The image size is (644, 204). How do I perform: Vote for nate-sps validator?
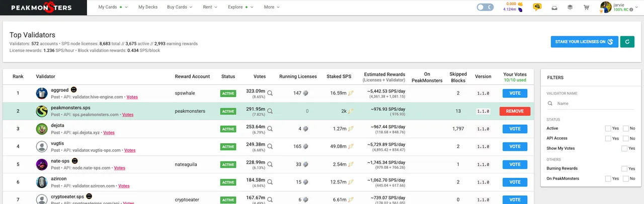coord(515,164)
